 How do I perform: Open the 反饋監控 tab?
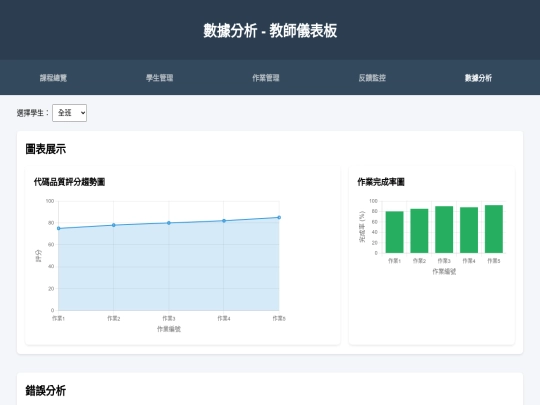point(372,78)
